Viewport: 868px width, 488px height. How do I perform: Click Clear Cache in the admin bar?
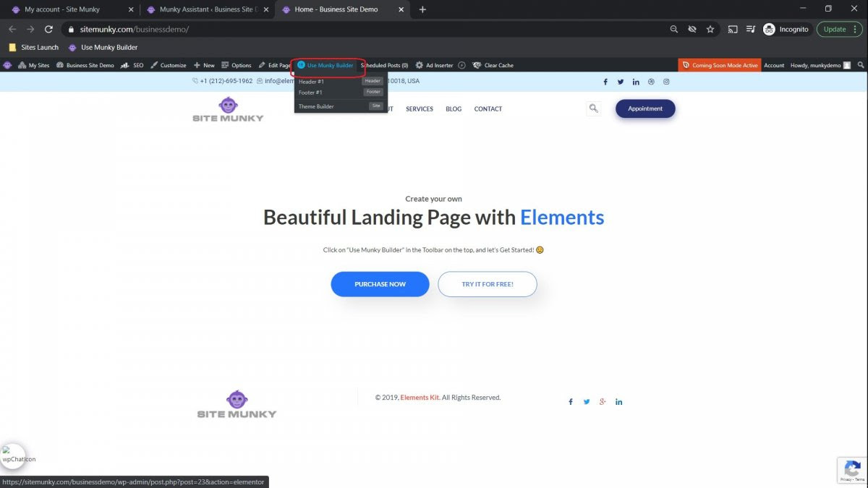pos(493,65)
